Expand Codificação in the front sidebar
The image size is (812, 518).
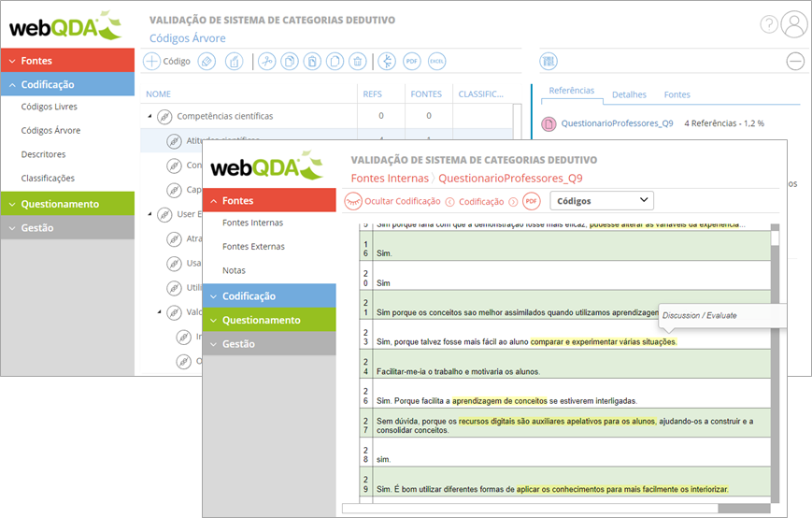[269, 295]
